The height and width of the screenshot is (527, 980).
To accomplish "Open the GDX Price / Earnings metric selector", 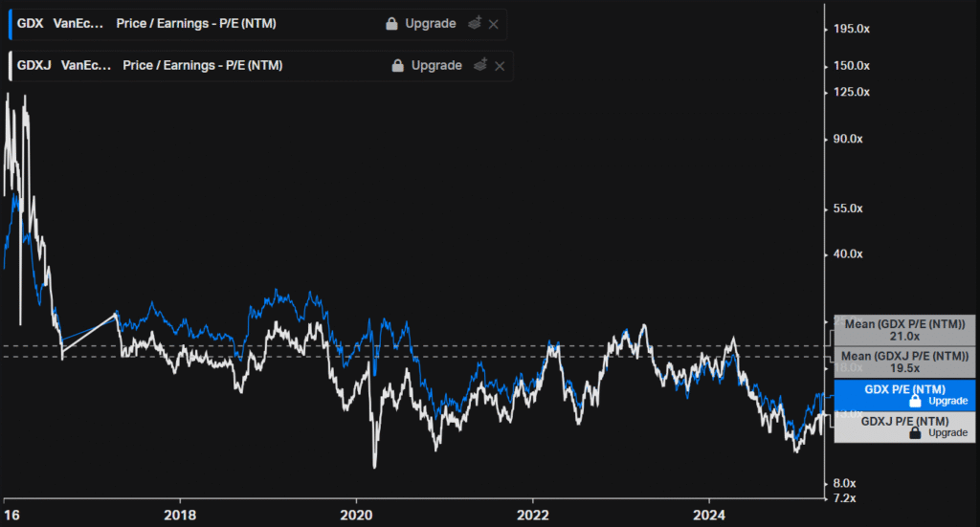I will 196,24.
